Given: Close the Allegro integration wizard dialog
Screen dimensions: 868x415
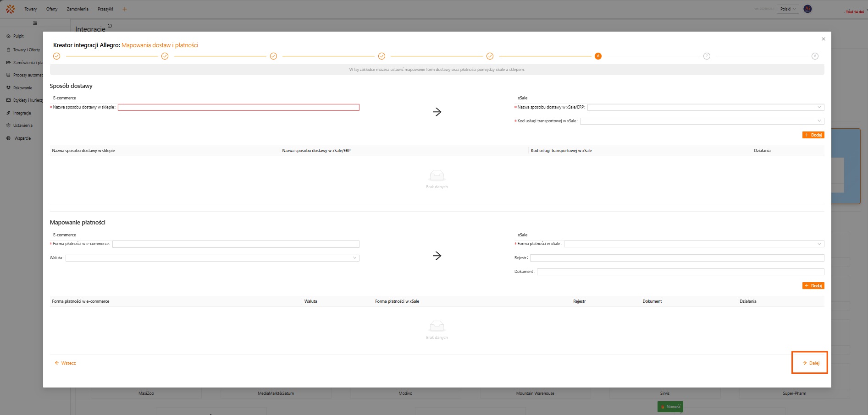Looking at the screenshot, I should (x=823, y=39).
